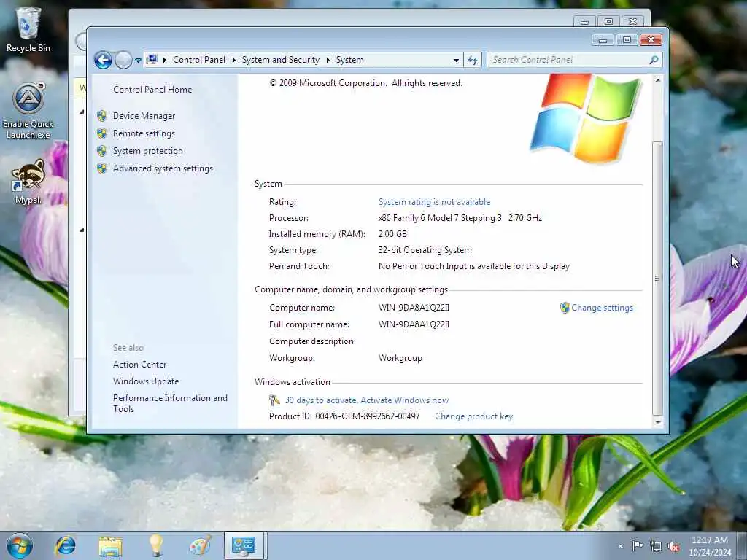
Task: Click network tray icon
Action: point(656,547)
